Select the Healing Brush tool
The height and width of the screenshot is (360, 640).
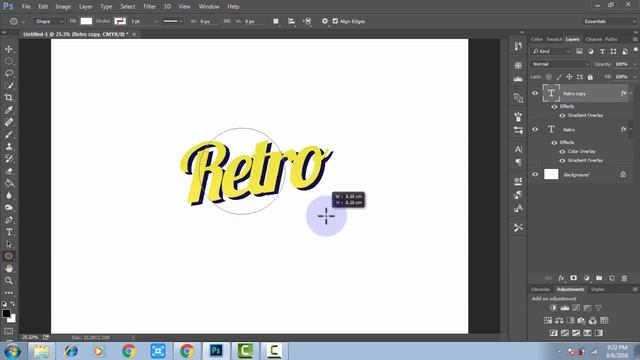click(x=9, y=122)
